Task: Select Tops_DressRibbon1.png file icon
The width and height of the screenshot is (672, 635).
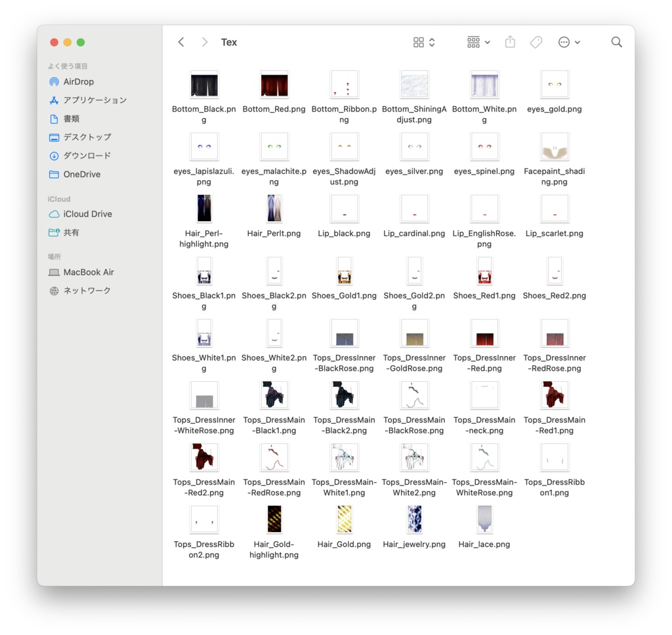Action: tap(555, 457)
